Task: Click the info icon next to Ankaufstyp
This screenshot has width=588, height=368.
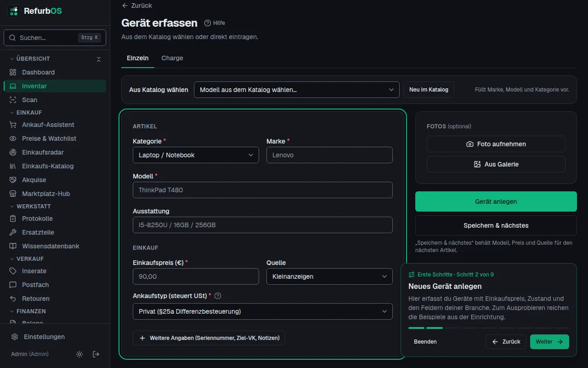Action: click(x=218, y=296)
